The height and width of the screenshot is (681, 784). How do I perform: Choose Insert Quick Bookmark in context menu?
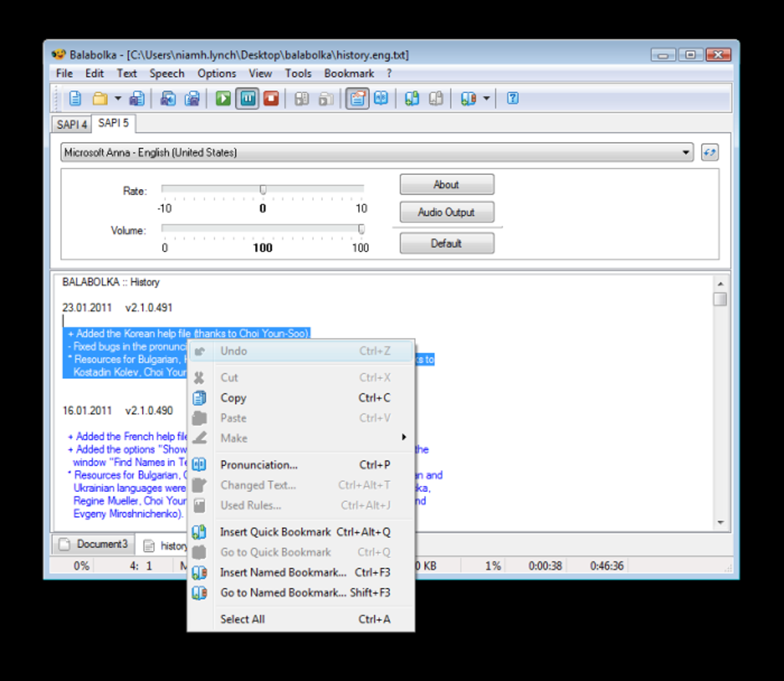(x=301, y=532)
